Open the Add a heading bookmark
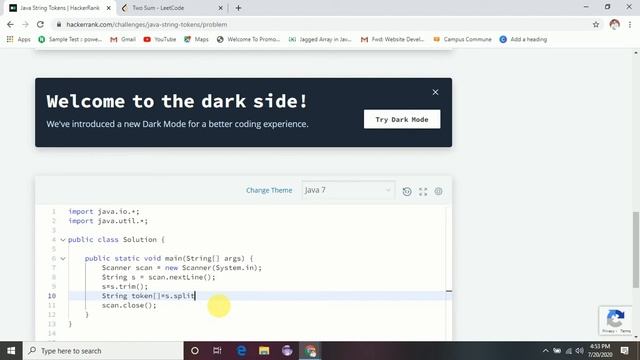Screen dimensions: 640x360 [x=523, y=39]
